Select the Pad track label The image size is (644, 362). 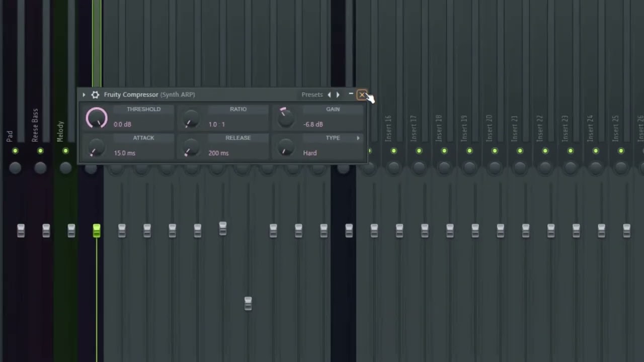tap(10, 136)
